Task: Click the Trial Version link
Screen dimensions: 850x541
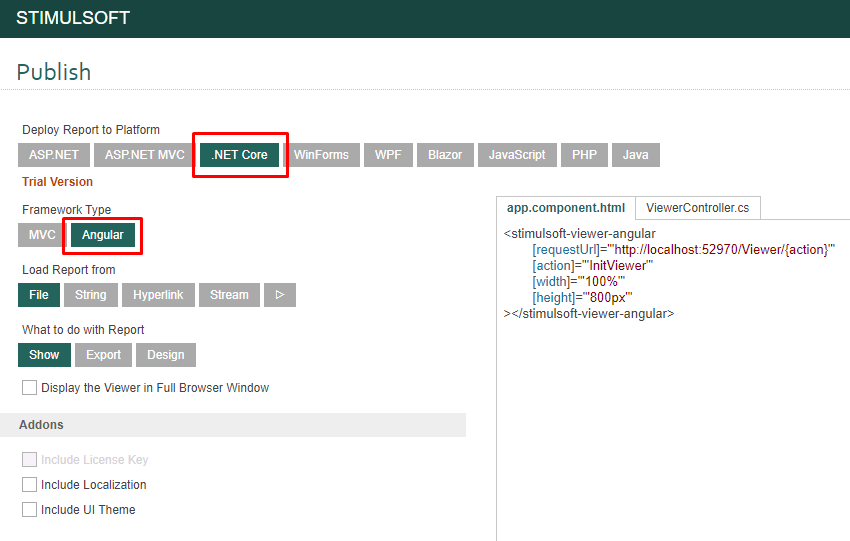Action: click(x=57, y=182)
